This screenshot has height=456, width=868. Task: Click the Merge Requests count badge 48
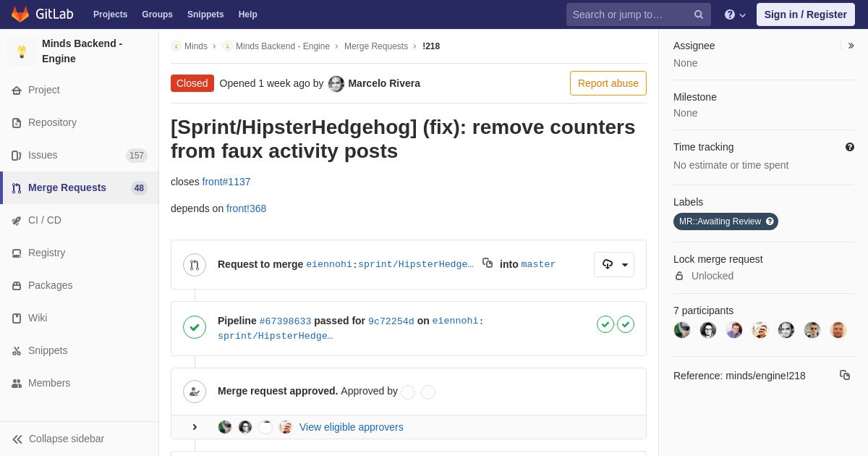click(139, 188)
